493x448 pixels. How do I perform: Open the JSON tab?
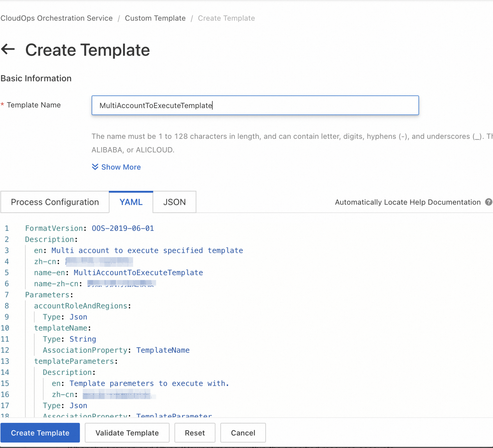174,202
